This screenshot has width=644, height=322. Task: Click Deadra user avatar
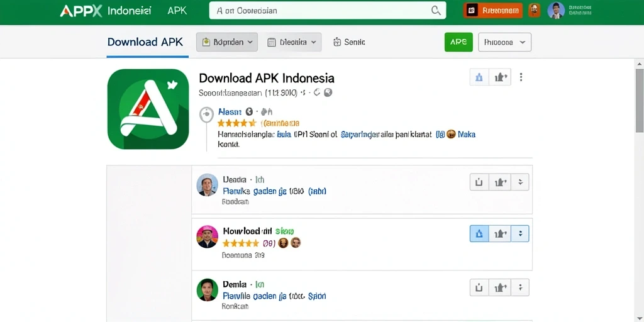[208, 184]
